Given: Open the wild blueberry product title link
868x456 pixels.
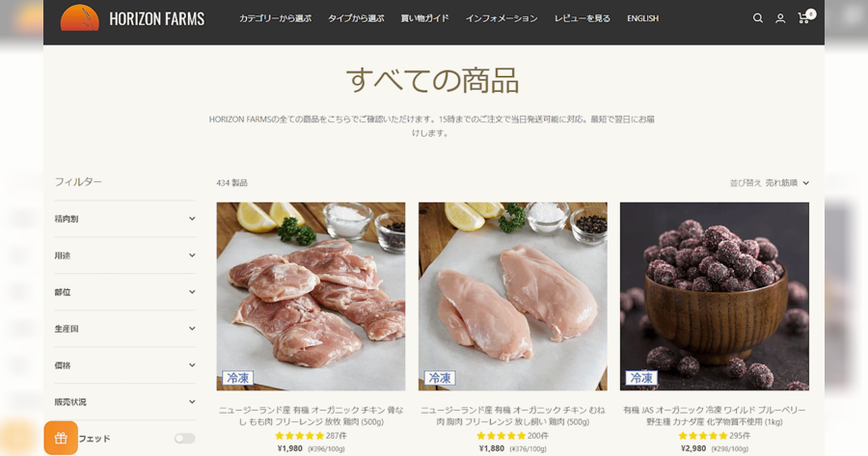Looking at the screenshot, I should (x=714, y=416).
